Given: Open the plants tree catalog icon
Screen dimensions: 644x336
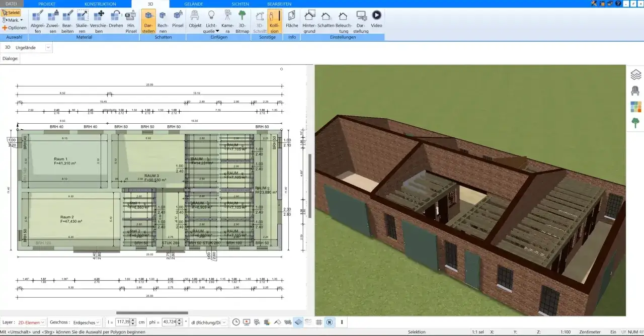Looking at the screenshot, I should (635, 122).
